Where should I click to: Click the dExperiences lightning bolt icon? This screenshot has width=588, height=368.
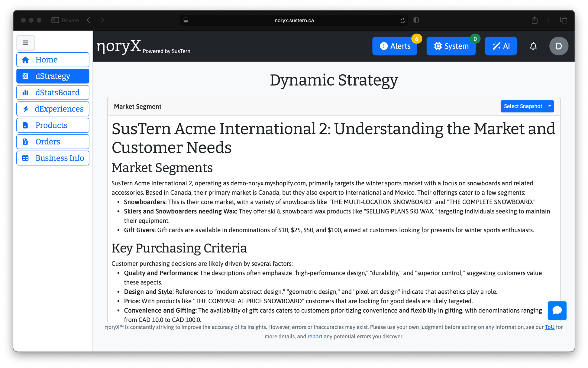click(26, 109)
